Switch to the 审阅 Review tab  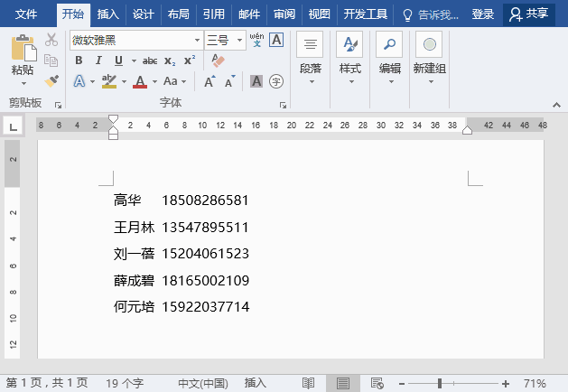click(x=284, y=14)
